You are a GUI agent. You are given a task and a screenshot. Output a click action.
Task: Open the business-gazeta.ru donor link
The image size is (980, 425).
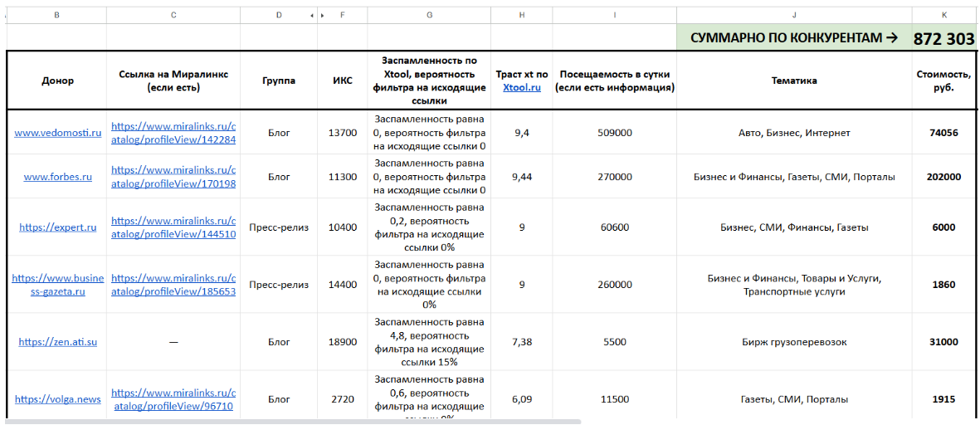click(57, 285)
